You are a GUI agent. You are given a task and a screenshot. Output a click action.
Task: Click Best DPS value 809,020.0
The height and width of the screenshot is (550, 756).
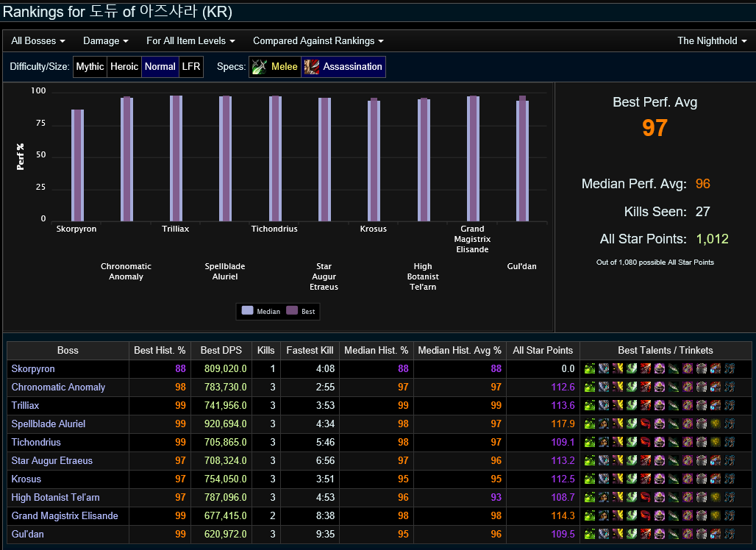225,369
